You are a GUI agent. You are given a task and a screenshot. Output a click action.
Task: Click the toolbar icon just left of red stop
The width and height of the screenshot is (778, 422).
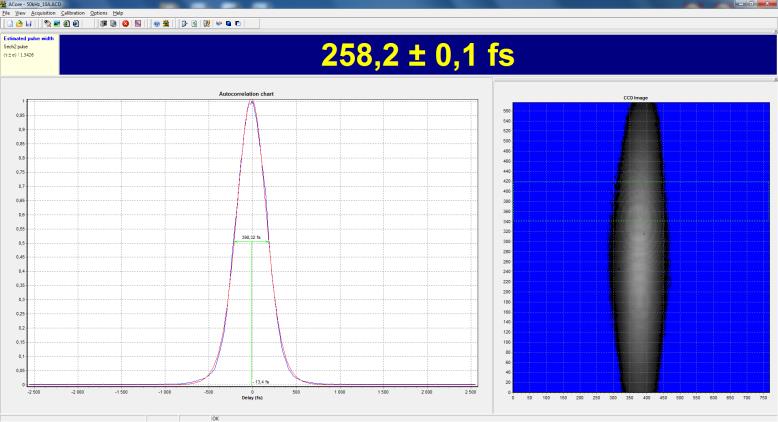[x=115, y=22]
